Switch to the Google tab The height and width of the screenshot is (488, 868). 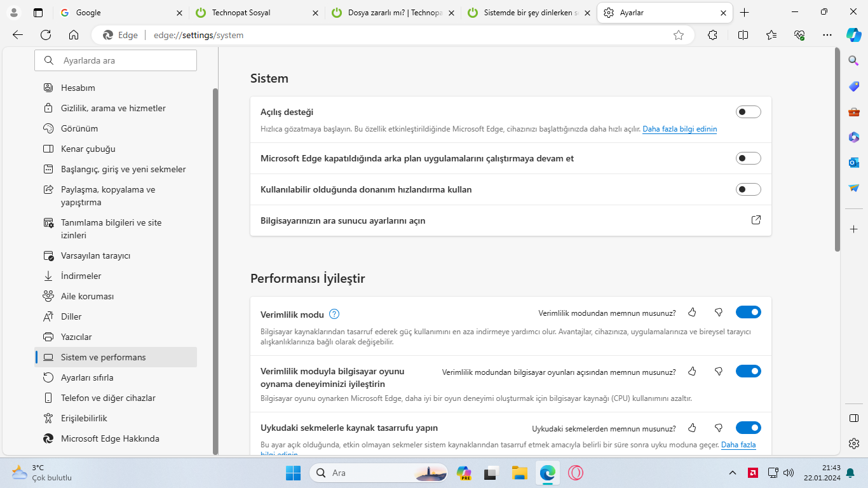pos(121,13)
